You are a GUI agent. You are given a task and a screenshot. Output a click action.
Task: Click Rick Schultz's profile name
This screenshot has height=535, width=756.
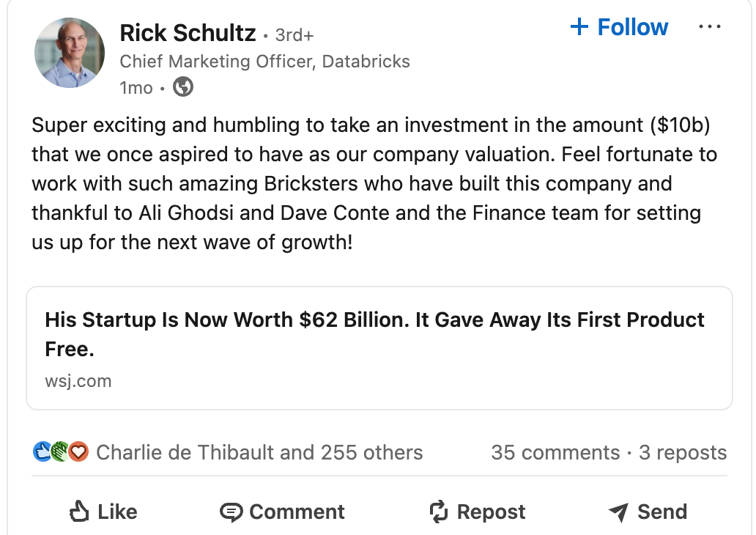(186, 33)
